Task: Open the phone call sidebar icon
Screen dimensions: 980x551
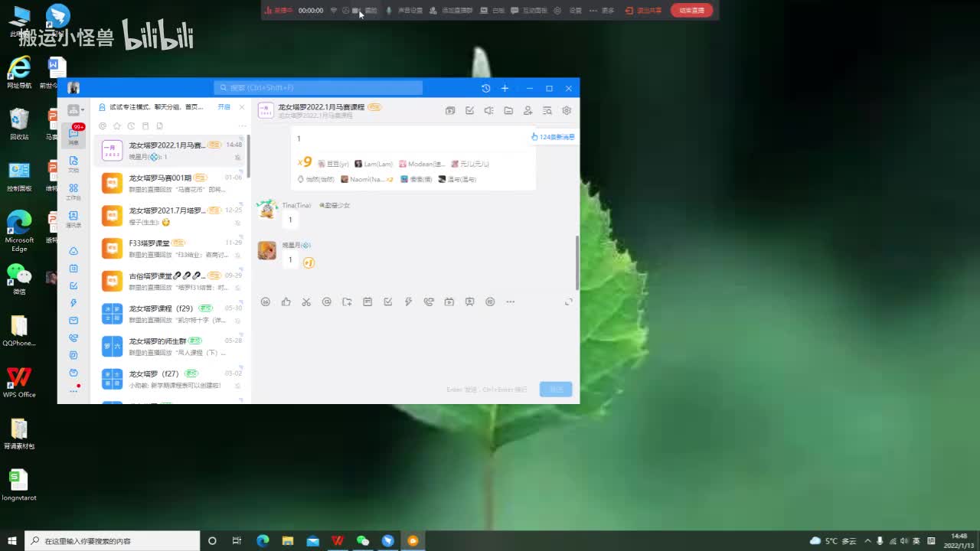Action: [73, 337]
